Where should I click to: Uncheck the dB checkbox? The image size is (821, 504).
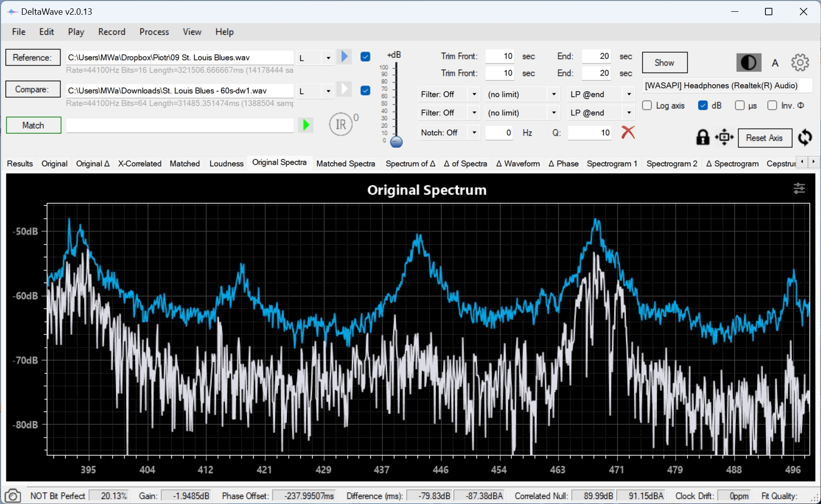(x=703, y=106)
